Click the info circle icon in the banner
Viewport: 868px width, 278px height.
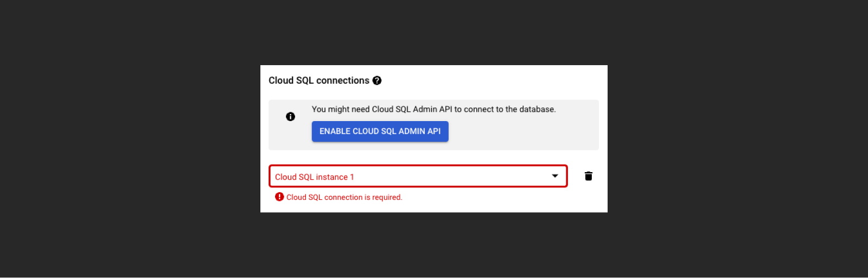click(290, 117)
